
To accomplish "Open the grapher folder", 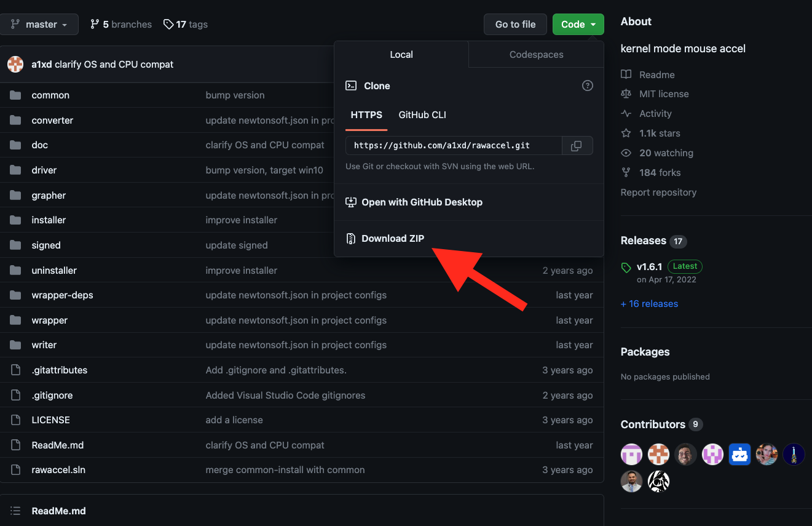I will click(x=49, y=196).
